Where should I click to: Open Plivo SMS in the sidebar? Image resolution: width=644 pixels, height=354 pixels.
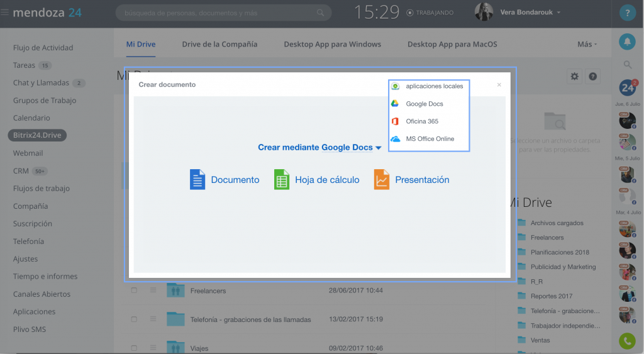pos(30,329)
